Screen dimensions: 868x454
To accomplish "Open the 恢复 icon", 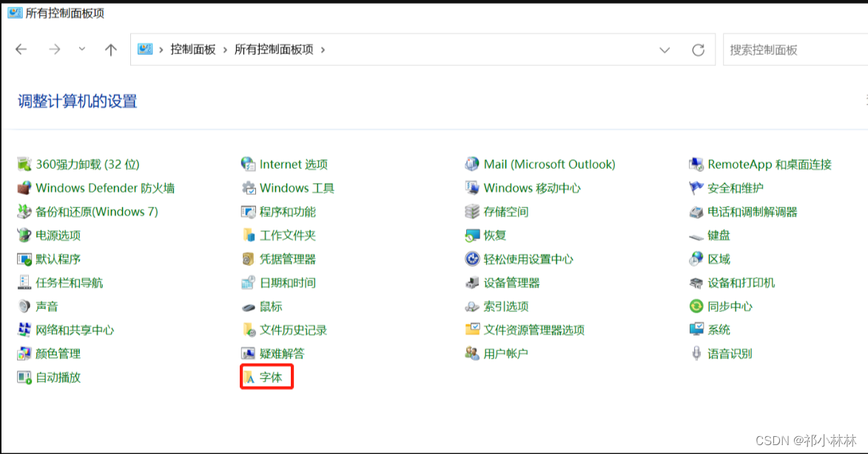I will coord(471,235).
